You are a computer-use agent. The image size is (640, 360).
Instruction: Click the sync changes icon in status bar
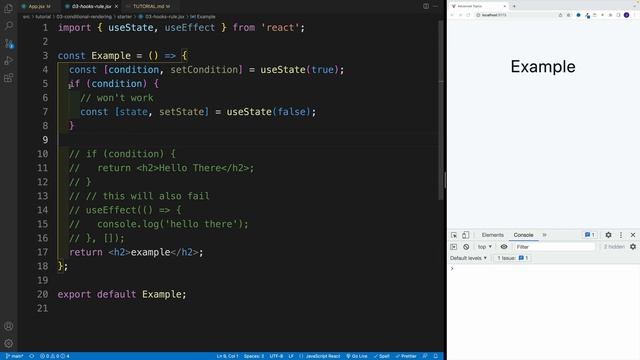coord(31,356)
